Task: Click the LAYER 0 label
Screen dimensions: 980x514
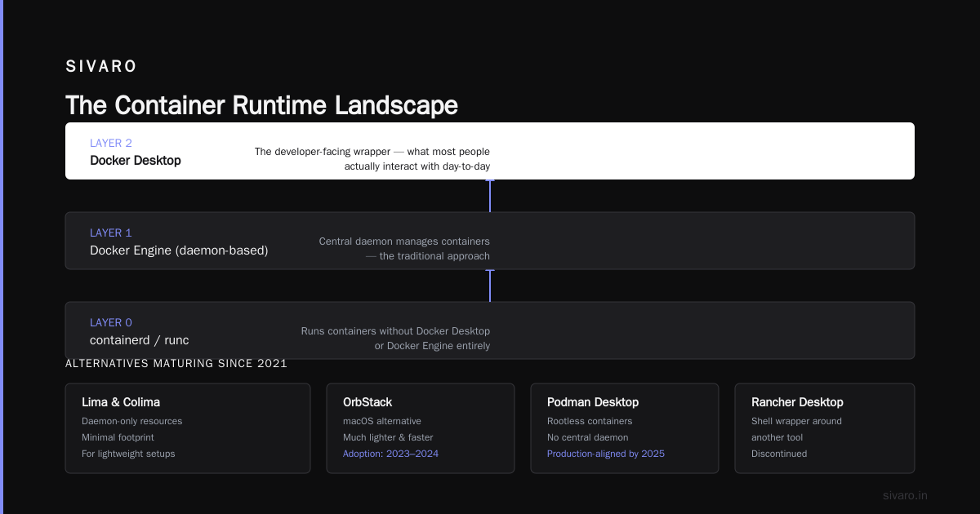Action: coord(111,322)
